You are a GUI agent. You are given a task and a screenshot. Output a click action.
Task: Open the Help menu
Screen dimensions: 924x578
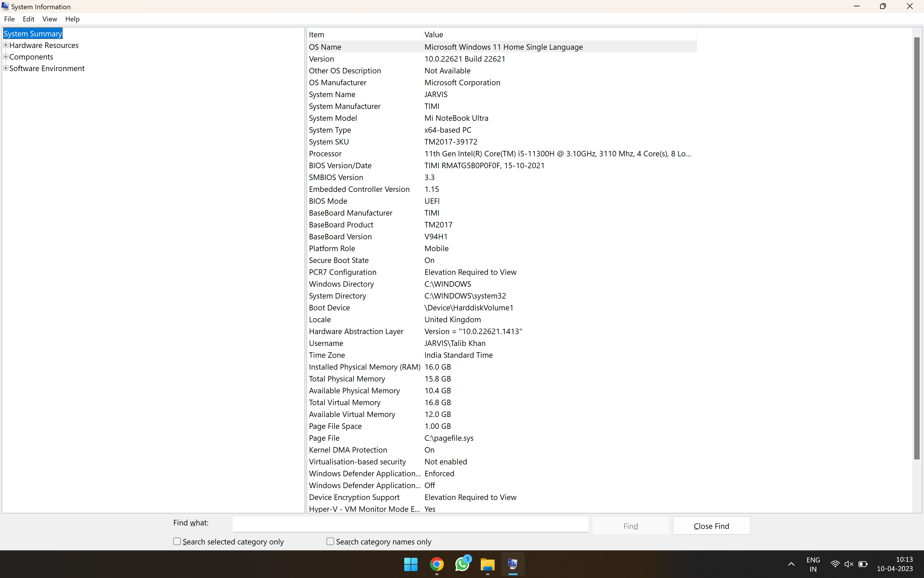72,19
